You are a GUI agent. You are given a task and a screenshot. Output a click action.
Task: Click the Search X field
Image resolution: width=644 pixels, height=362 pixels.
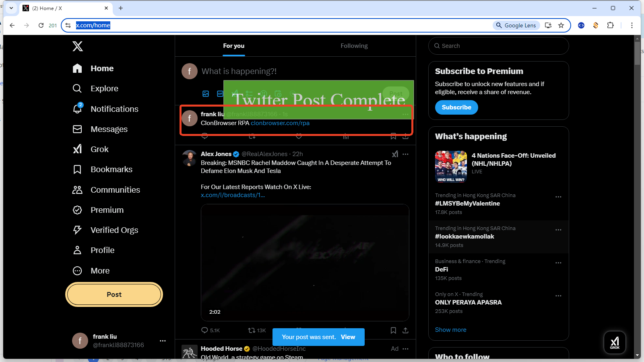click(499, 46)
